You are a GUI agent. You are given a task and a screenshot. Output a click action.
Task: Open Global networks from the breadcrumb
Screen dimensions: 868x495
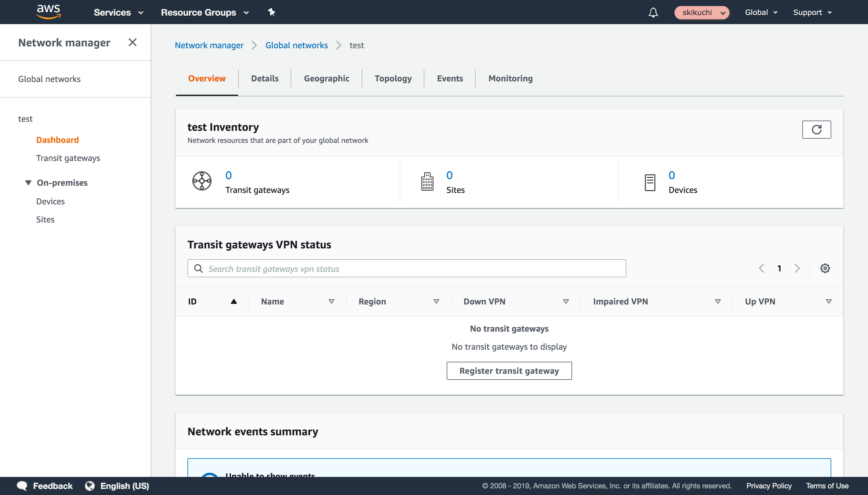pyautogui.click(x=296, y=45)
